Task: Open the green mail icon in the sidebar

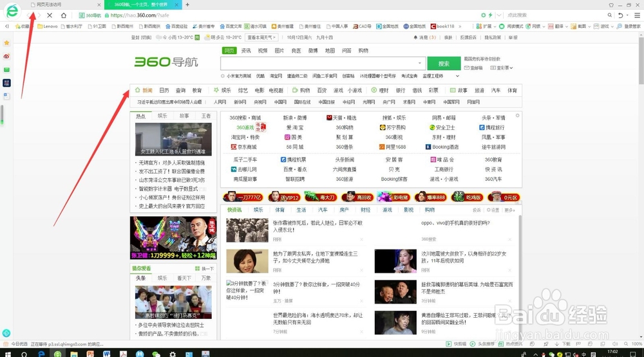Action: coord(6,69)
